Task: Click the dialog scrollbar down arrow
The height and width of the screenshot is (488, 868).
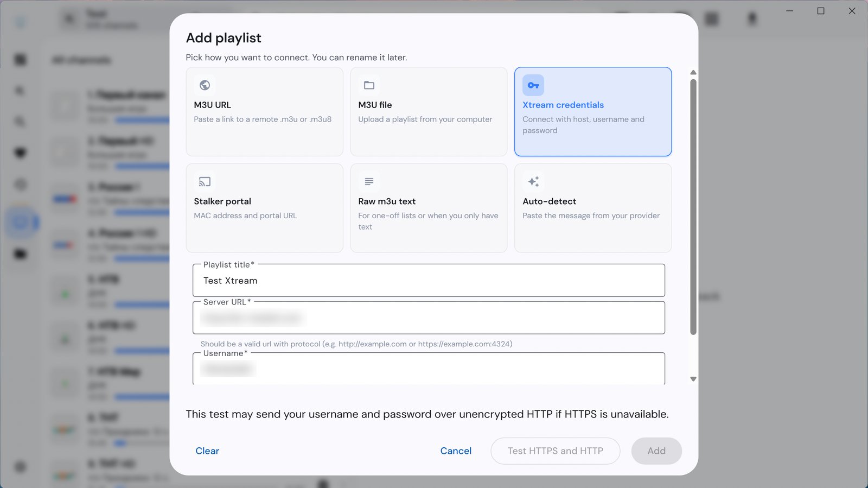Action: 693,379
